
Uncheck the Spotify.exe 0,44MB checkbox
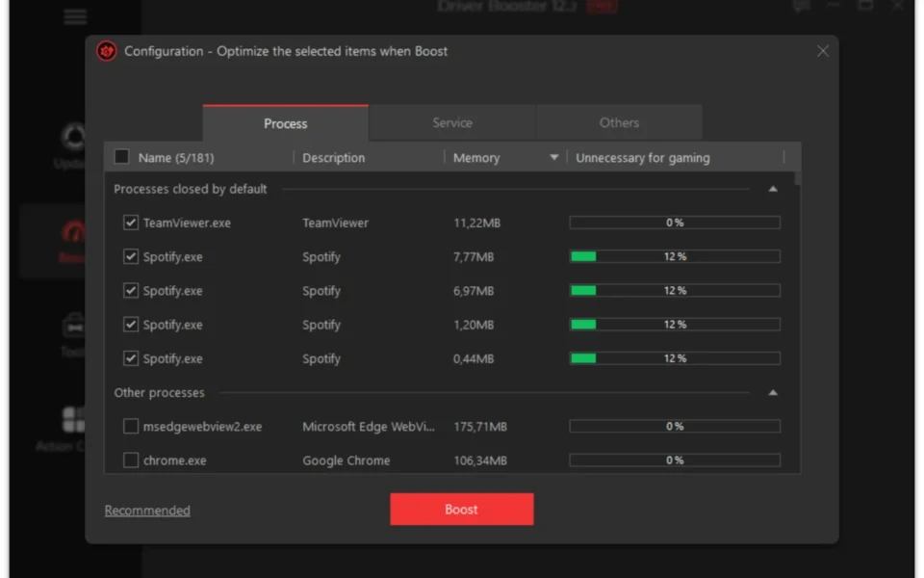tap(130, 358)
